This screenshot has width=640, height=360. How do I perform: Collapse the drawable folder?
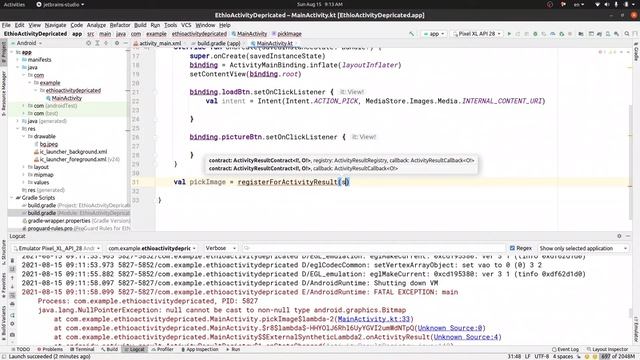coord(24,136)
